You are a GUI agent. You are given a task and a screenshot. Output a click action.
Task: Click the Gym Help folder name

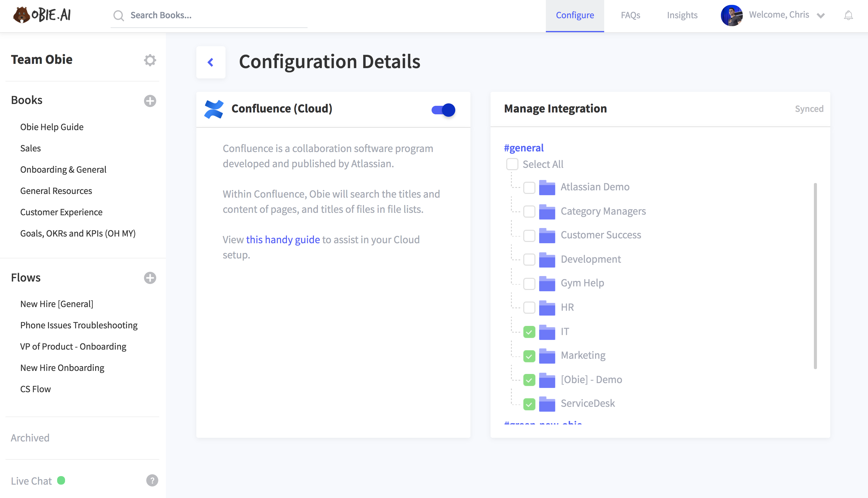(x=582, y=283)
